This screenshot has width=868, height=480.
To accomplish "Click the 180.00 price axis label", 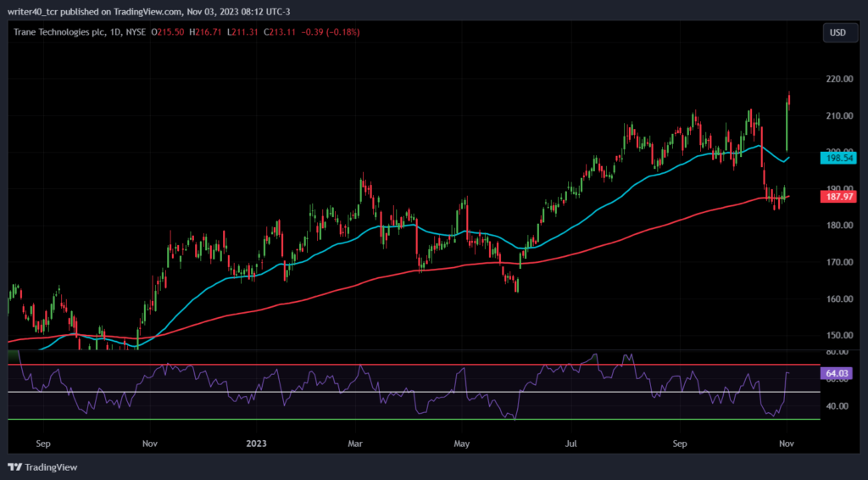I will (x=839, y=226).
